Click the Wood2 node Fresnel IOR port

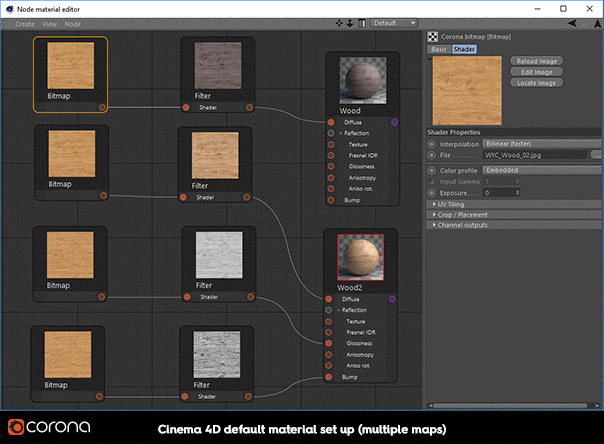pyautogui.click(x=329, y=332)
